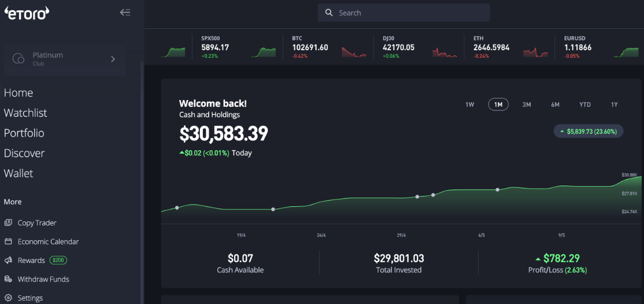Click the EURUSD ticker price 1.11866
644x304 pixels.
pyautogui.click(x=578, y=47)
